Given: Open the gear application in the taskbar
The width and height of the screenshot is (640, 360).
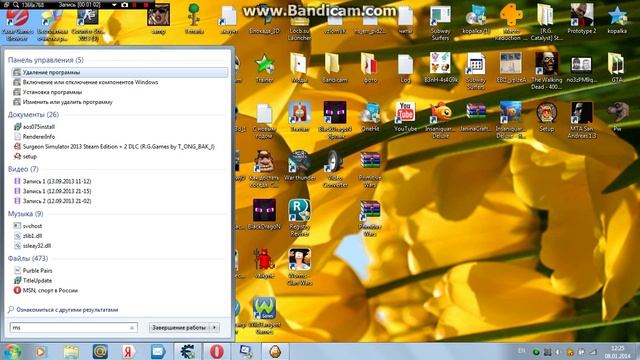Looking at the screenshot, I should (187, 351).
